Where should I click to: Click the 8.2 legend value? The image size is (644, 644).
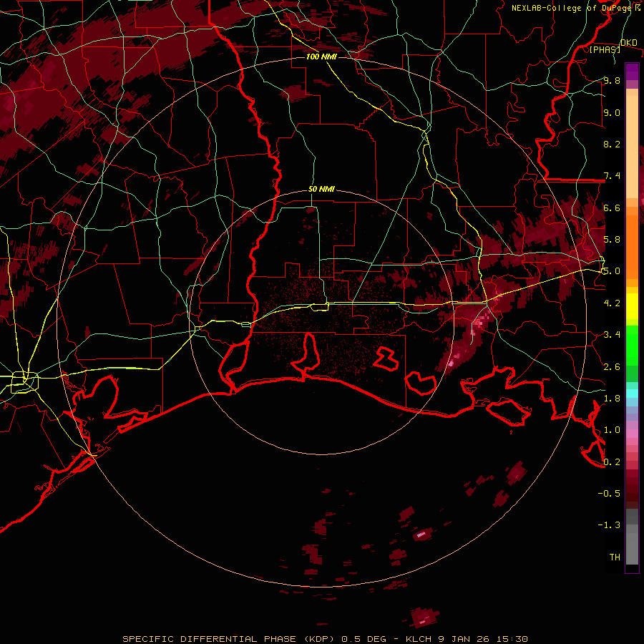[x=612, y=145]
